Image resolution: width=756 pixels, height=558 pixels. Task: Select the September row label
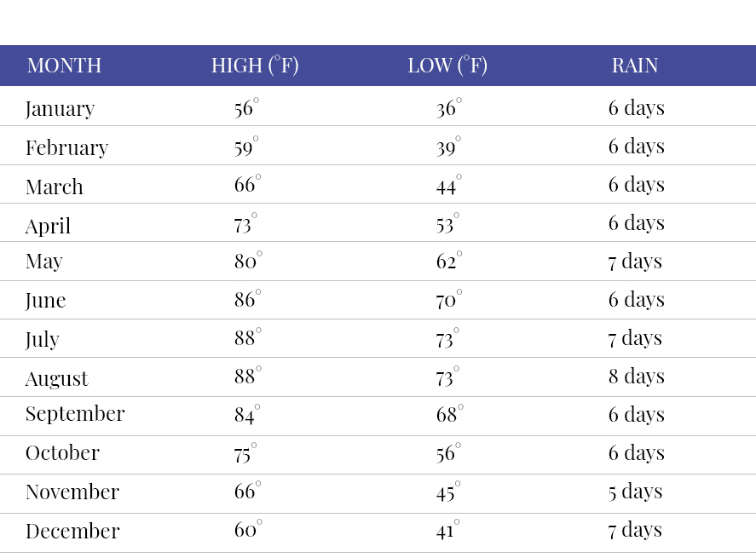75,414
